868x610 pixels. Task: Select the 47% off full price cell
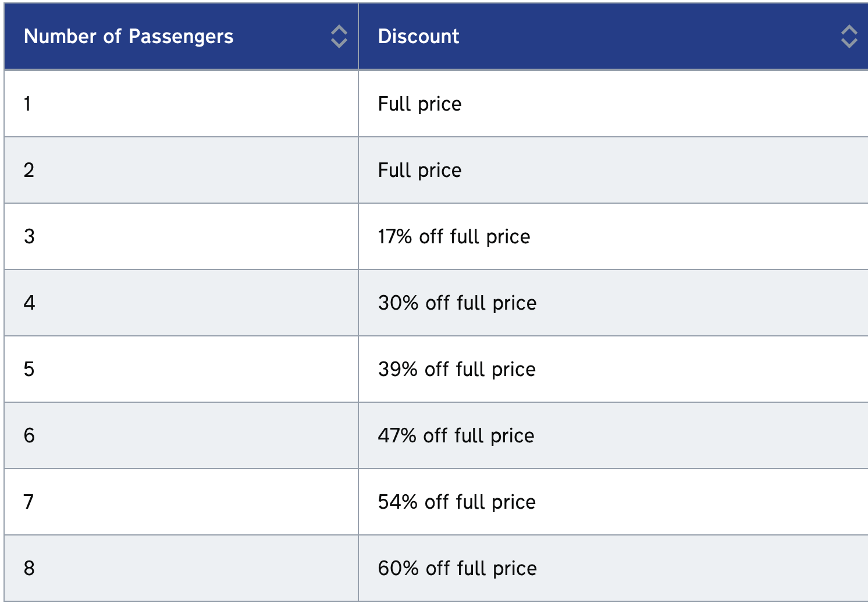(456, 436)
